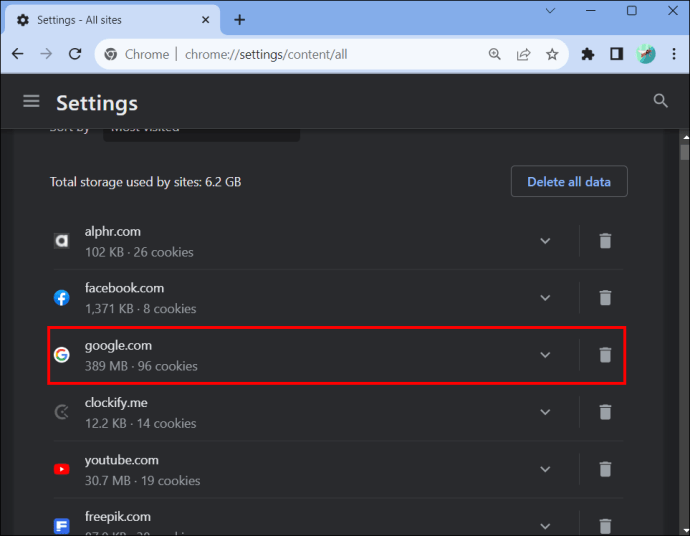Click the browser forward arrow
The width and height of the screenshot is (690, 536).
[46, 54]
